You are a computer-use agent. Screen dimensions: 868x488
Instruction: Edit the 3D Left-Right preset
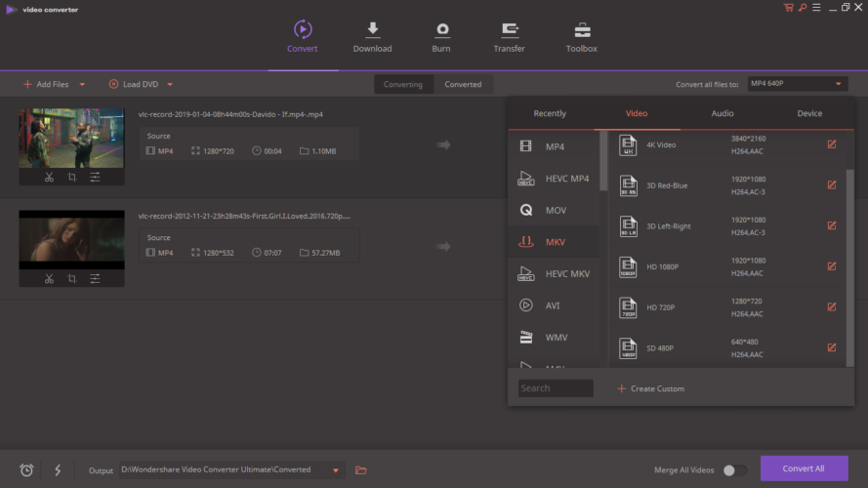point(832,225)
